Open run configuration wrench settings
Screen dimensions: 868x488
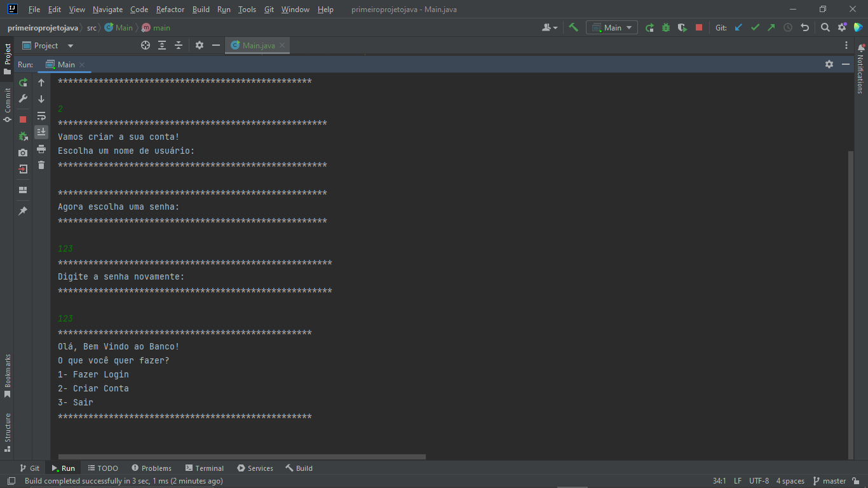[x=23, y=98]
